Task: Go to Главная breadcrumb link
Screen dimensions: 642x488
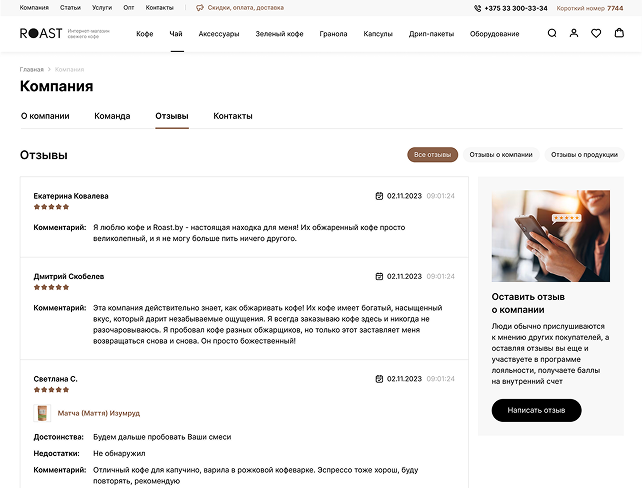Action: pyautogui.click(x=32, y=70)
